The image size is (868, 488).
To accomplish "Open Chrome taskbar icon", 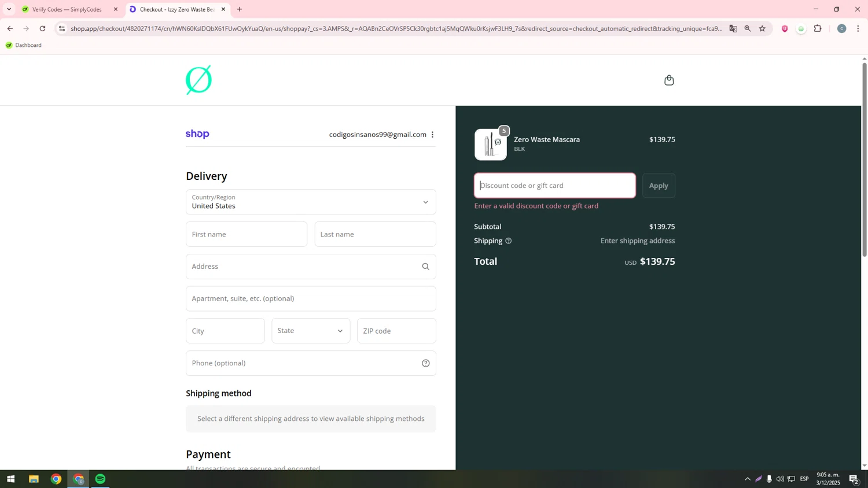I will [56, 479].
